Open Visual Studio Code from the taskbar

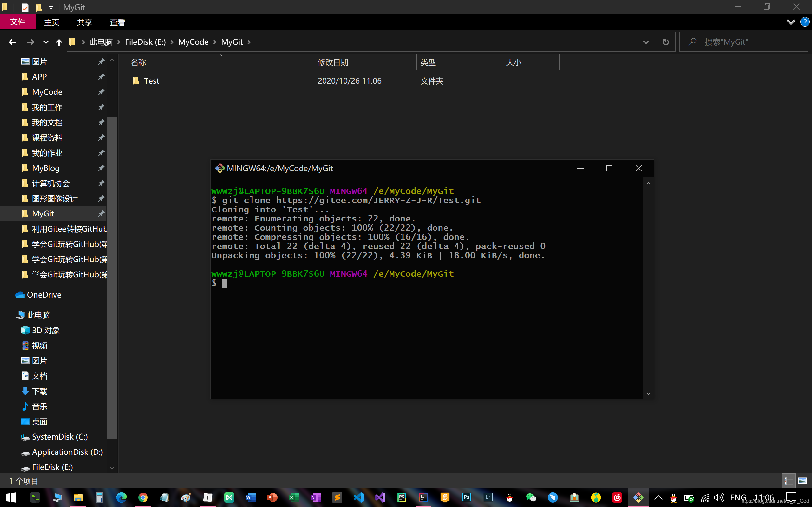tap(358, 497)
